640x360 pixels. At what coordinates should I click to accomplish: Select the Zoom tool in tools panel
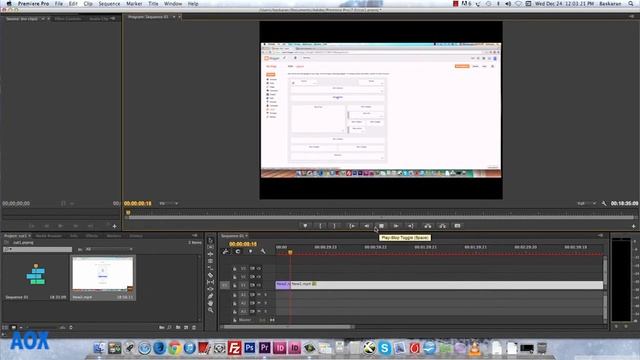click(210, 310)
